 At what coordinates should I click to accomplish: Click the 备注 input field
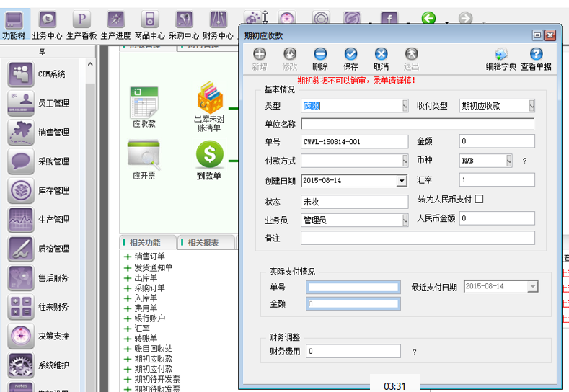pyautogui.click(x=418, y=238)
